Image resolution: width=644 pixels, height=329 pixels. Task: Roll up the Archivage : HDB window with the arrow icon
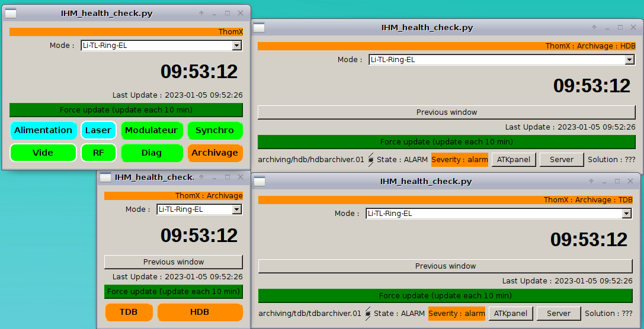point(594,28)
